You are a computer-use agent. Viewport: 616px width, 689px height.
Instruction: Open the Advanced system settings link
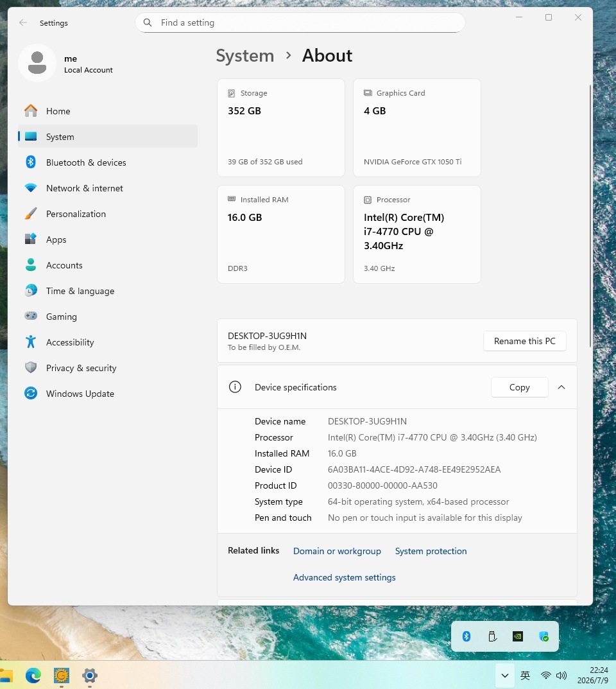coord(344,577)
